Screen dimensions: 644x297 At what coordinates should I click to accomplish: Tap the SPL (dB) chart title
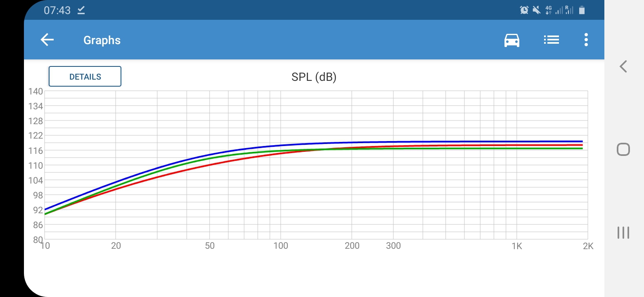tap(314, 77)
